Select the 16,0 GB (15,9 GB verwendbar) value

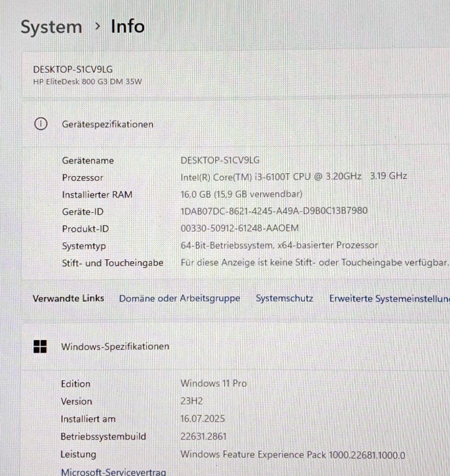242,194
